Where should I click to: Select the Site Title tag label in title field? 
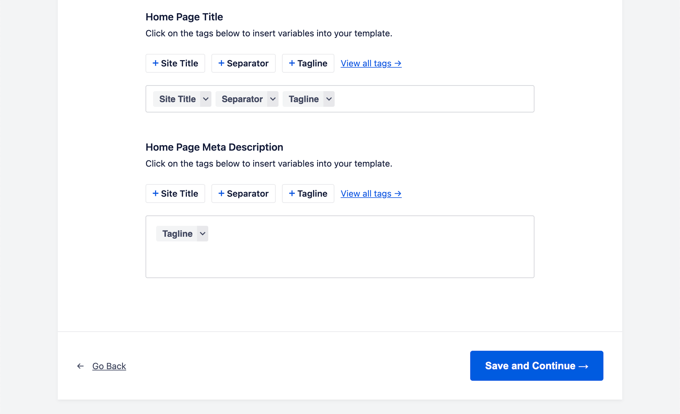[177, 99]
